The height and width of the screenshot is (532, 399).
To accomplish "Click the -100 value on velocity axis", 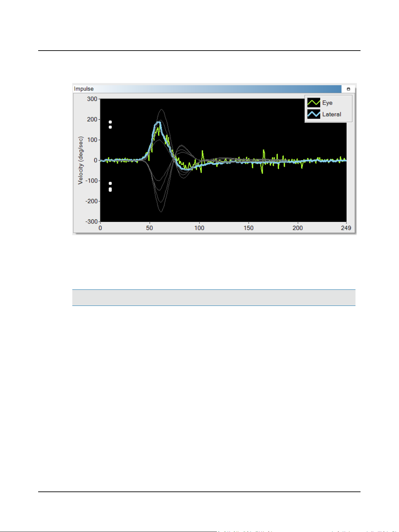I will [91, 181].
